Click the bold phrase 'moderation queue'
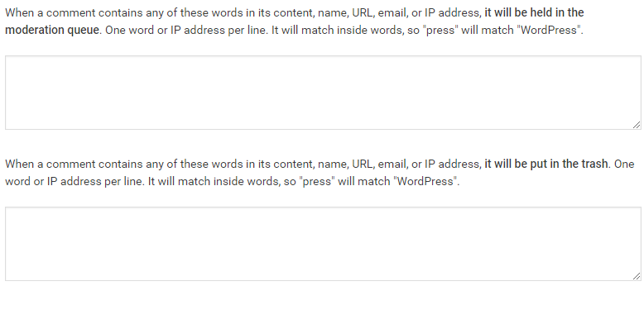The height and width of the screenshot is (310, 644). [x=52, y=31]
